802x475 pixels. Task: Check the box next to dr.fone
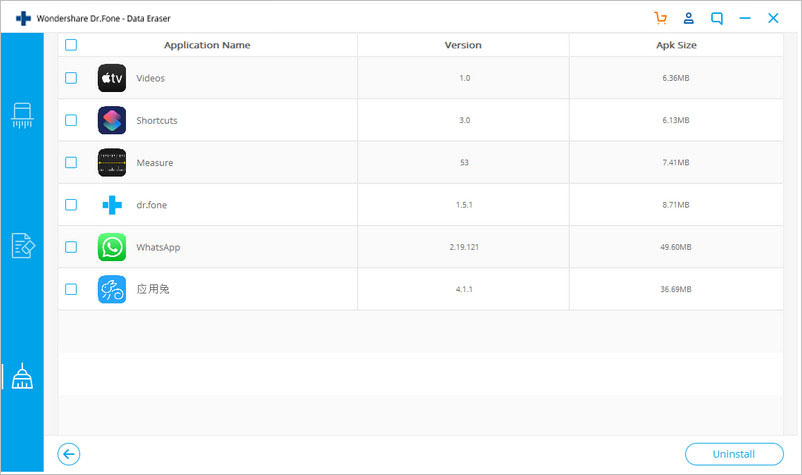71,205
